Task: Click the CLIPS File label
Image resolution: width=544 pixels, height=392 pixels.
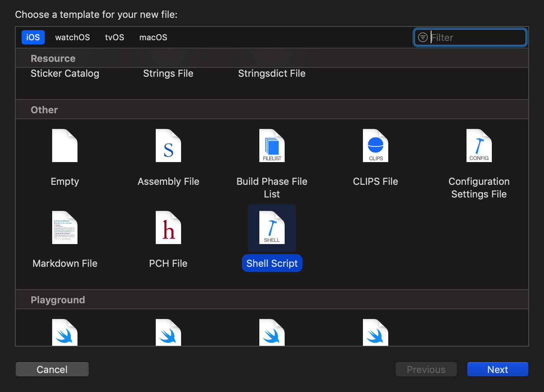Action: coord(376,181)
